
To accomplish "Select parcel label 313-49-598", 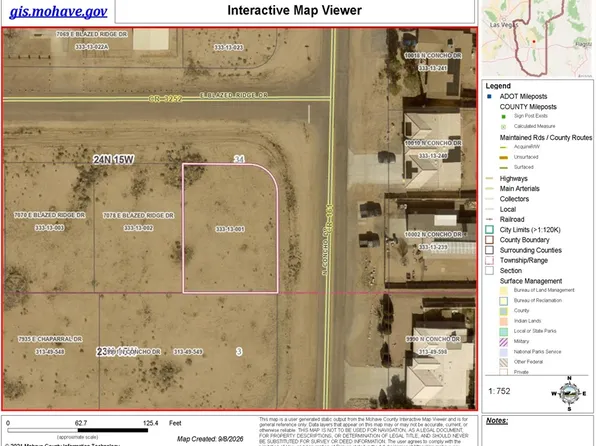I will click(433, 352).
